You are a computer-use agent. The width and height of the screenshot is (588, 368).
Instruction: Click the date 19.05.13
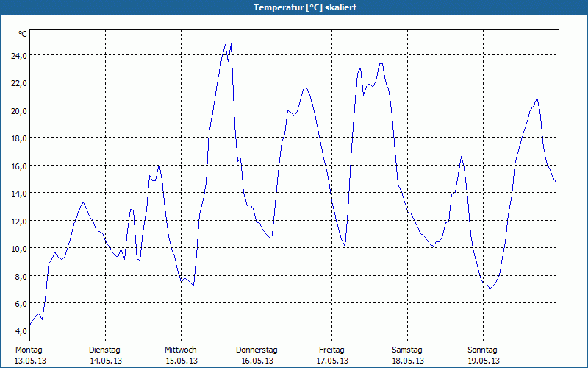pyautogui.click(x=484, y=361)
